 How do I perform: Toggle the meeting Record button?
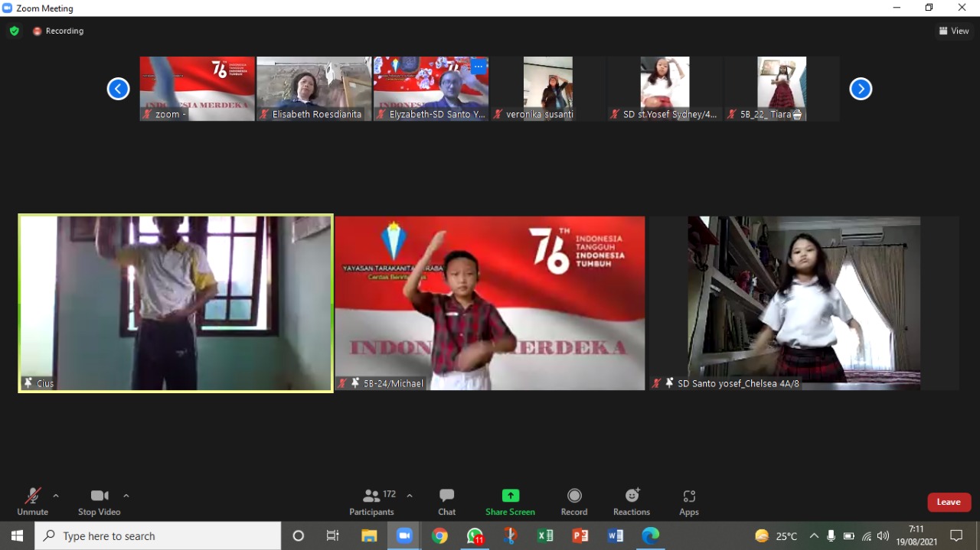(573, 501)
